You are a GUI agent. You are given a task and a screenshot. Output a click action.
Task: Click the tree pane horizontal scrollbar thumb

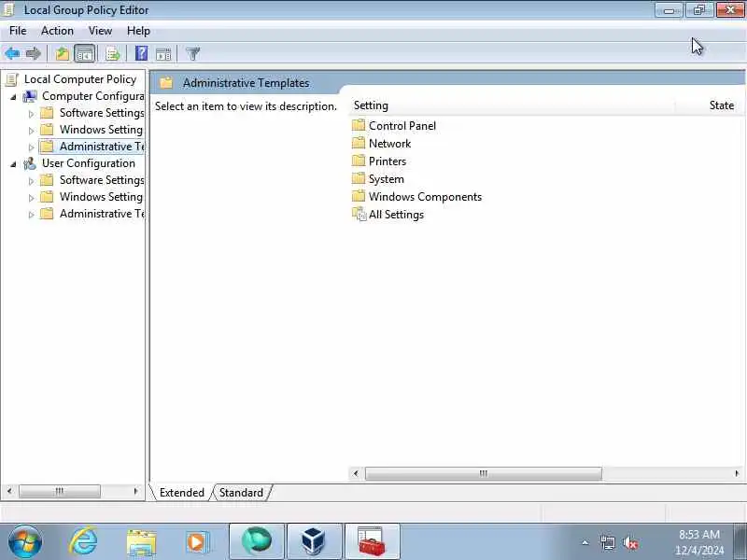60,491
